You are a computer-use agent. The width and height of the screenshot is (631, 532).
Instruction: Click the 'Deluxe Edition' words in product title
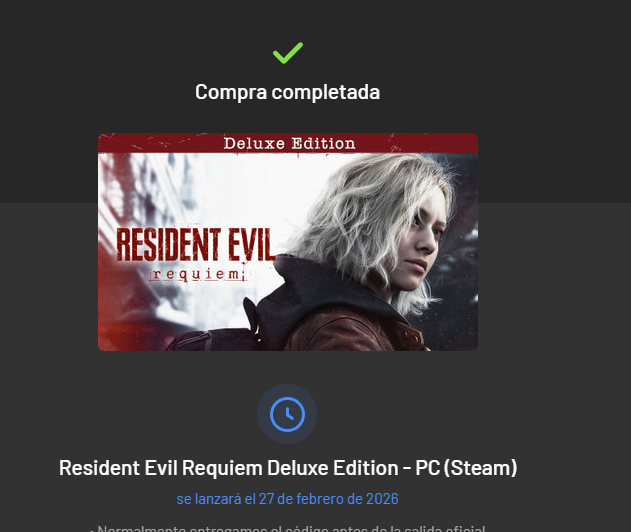pyautogui.click(x=332, y=468)
